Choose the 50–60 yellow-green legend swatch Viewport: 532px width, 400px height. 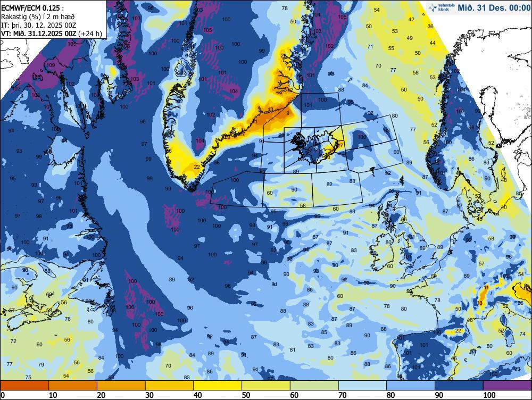click(x=266, y=385)
